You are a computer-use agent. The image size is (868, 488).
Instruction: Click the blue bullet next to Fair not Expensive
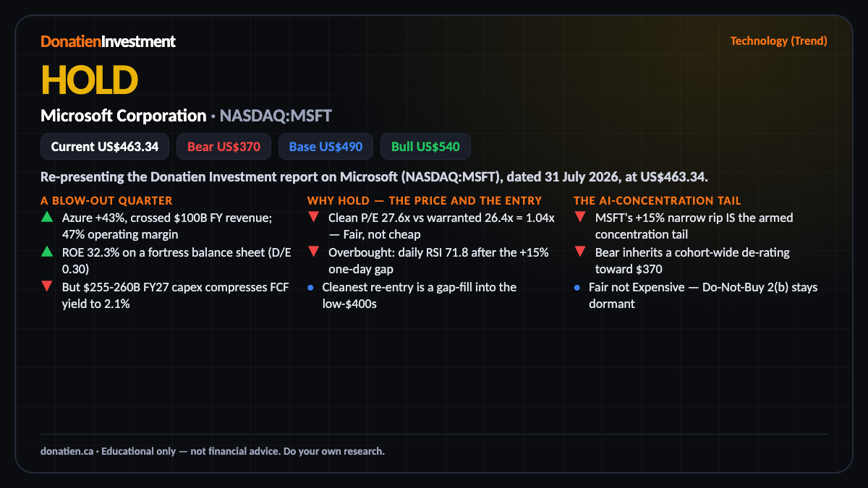coord(577,287)
